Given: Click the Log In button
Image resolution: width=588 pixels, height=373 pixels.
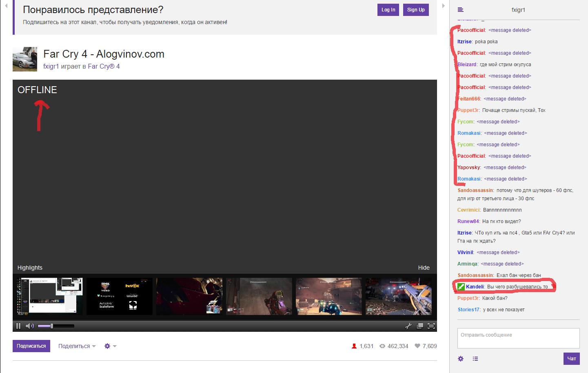Looking at the screenshot, I should [388, 10].
